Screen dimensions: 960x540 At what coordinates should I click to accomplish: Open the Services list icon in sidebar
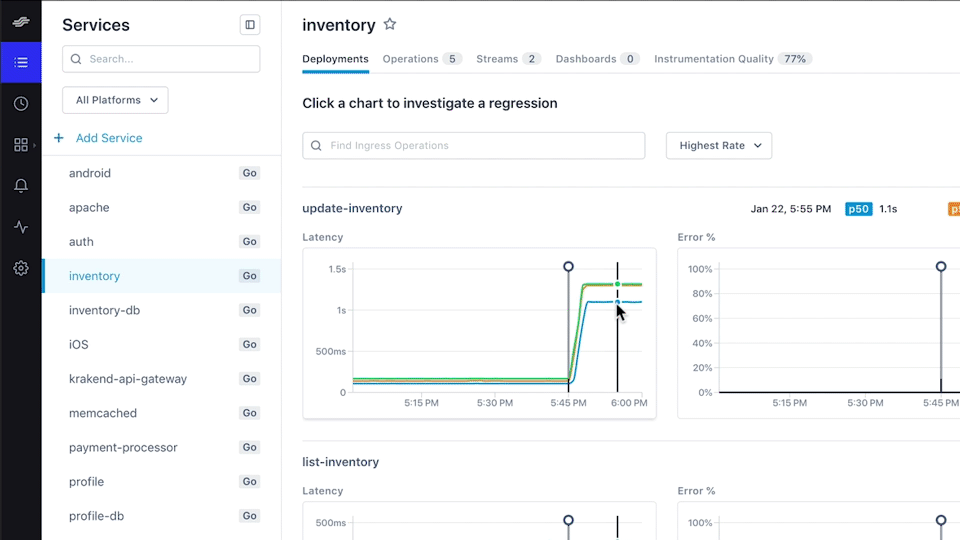tap(21, 63)
